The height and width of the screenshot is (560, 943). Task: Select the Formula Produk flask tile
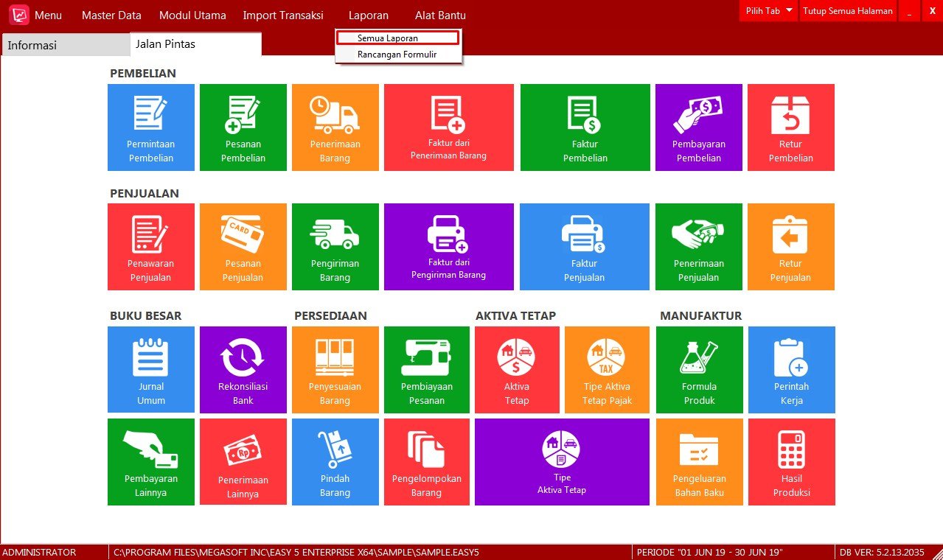(700, 370)
